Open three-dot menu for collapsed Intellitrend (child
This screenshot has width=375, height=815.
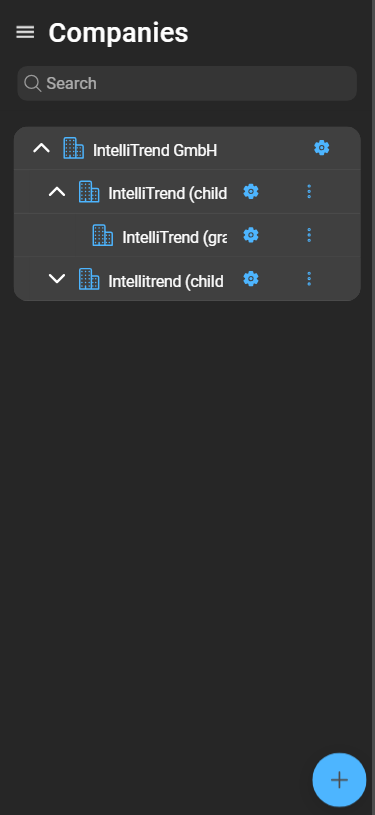click(309, 279)
